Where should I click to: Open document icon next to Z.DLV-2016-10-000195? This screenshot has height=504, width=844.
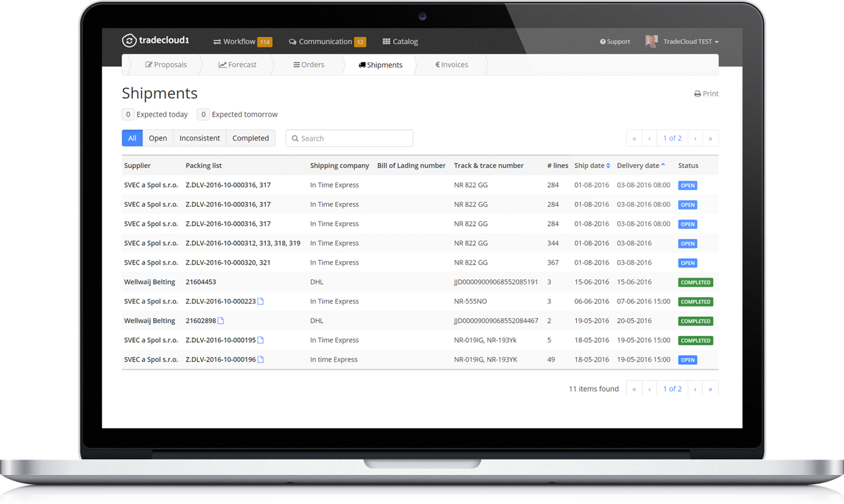(260, 340)
